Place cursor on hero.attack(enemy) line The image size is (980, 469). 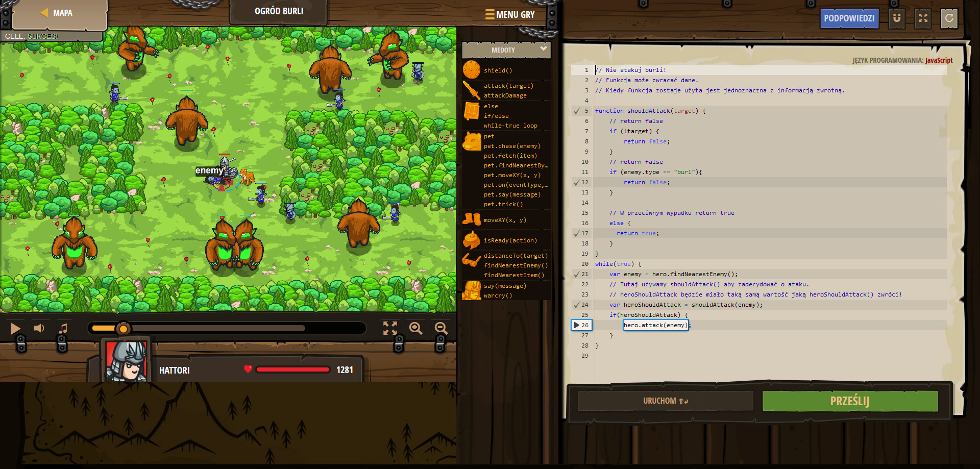click(x=655, y=325)
